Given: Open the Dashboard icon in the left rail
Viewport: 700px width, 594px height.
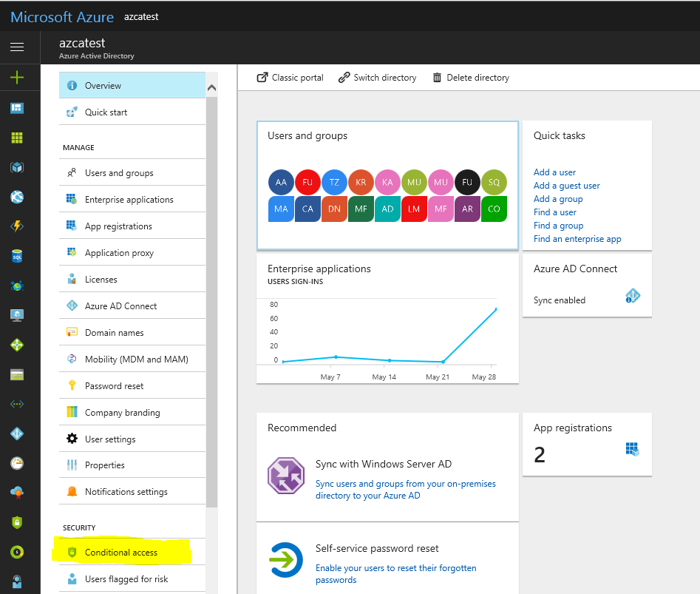Looking at the screenshot, I should click(17, 108).
